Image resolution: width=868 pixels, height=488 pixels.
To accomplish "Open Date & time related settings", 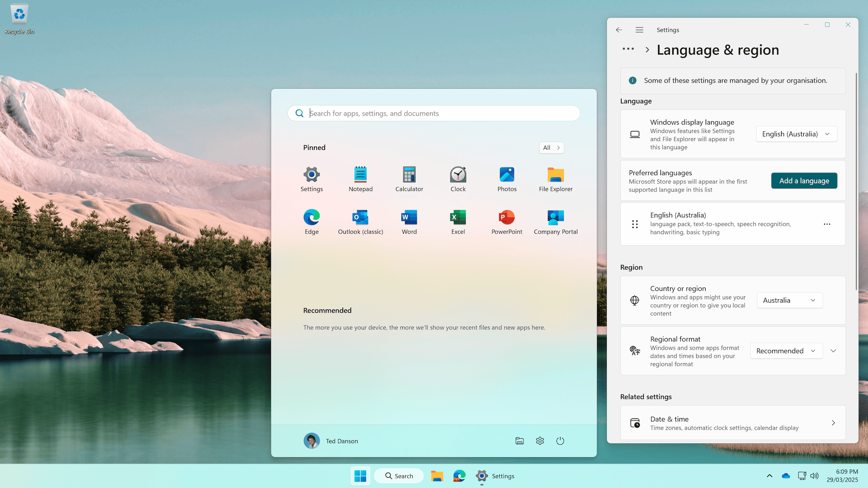I will [733, 423].
